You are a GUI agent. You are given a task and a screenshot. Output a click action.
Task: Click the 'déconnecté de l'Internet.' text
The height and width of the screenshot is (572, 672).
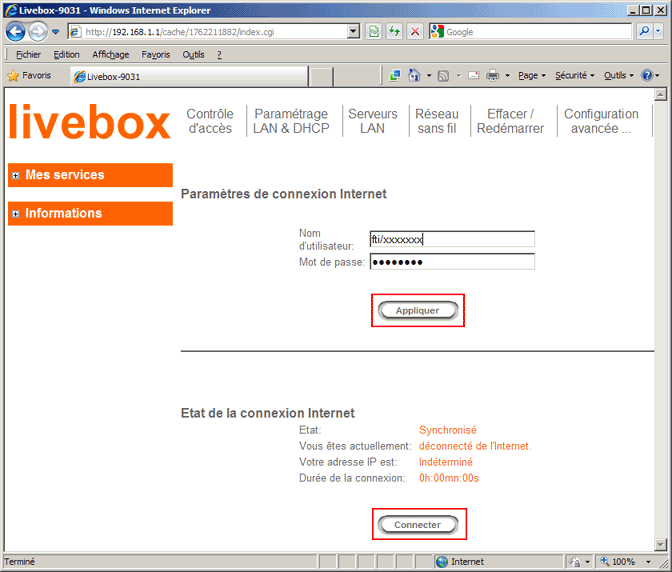475,446
